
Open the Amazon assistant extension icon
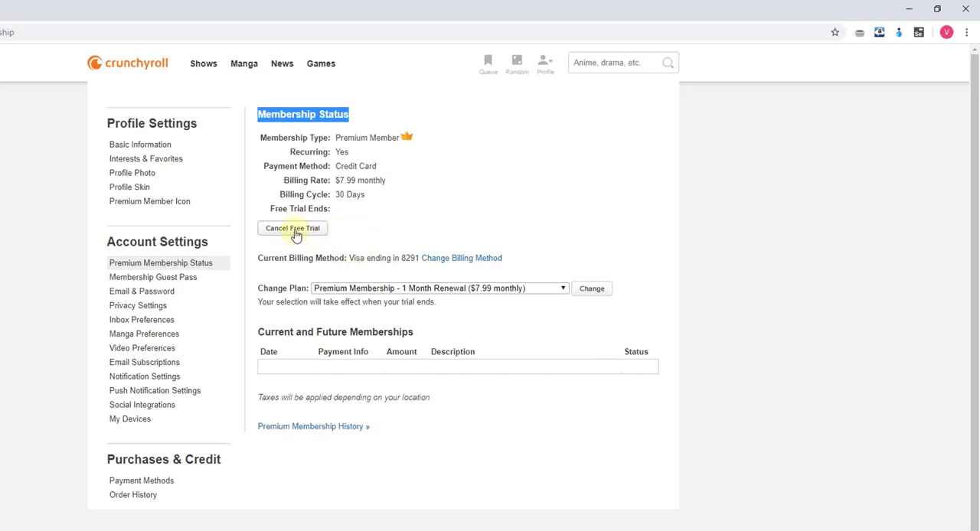pos(879,32)
